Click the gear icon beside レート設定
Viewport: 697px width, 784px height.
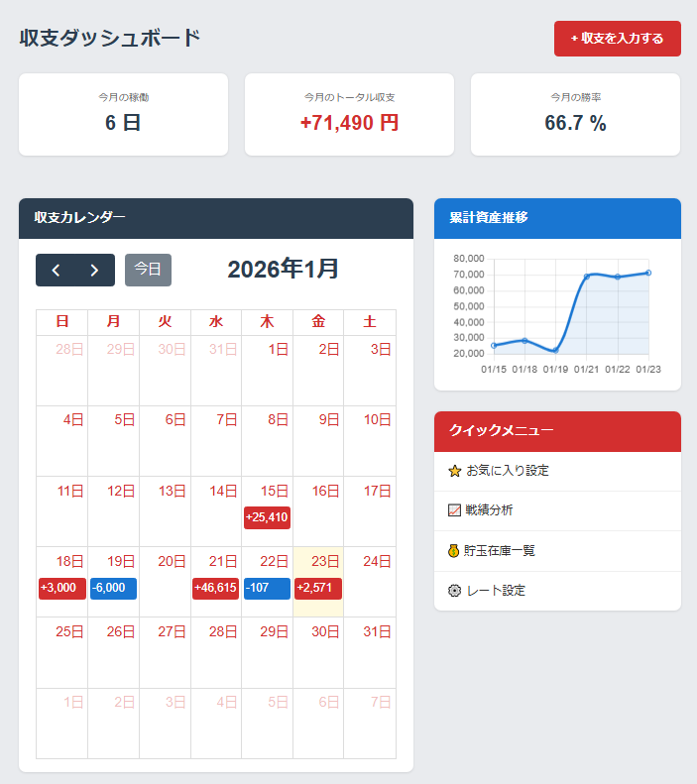tap(455, 591)
